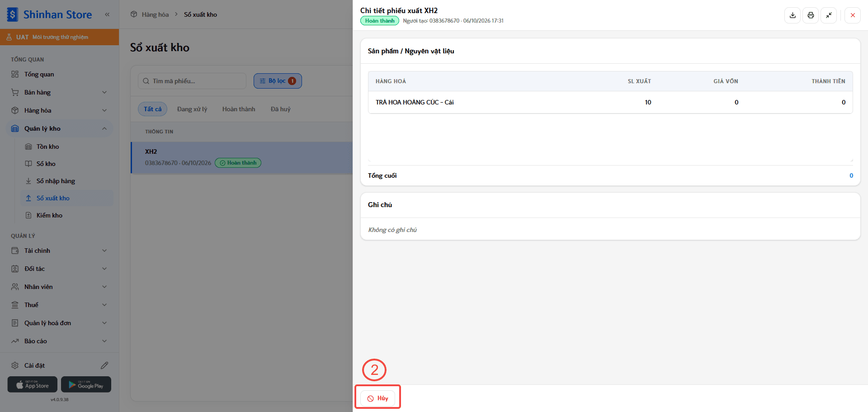Open the Bộ lọc filter

pos(278,81)
